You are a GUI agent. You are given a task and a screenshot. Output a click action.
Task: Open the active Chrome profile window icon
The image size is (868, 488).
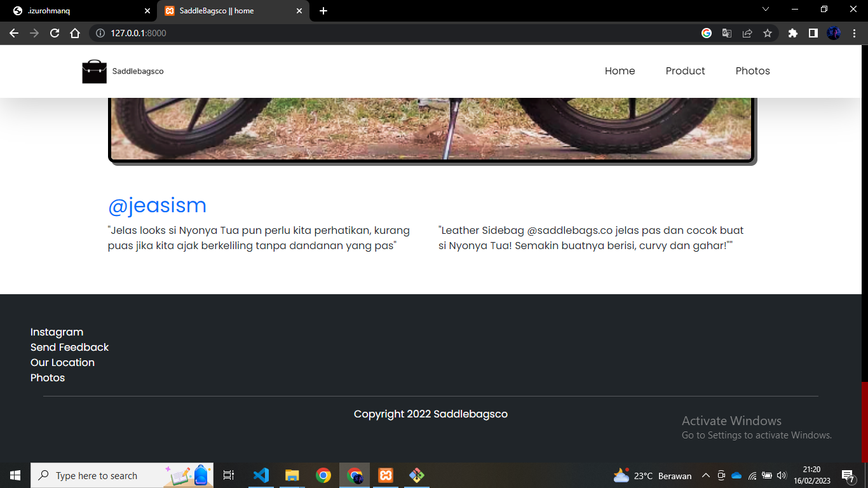[x=355, y=475]
